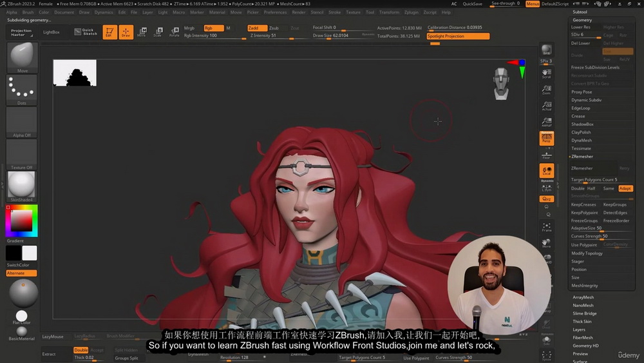Pick a color in the color picker
The width and height of the screenshot is (644, 363).
click(21, 221)
